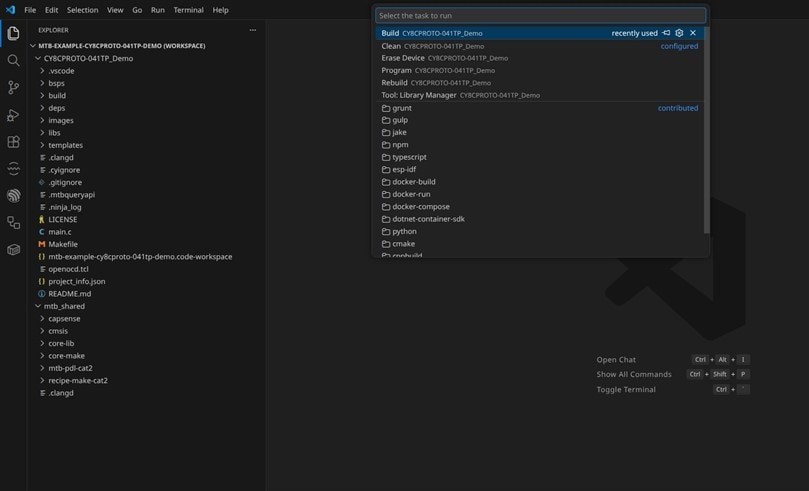Image resolution: width=809 pixels, height=491 pixels.
Task: Open the typescript task folder
Action: pos(540,157)
